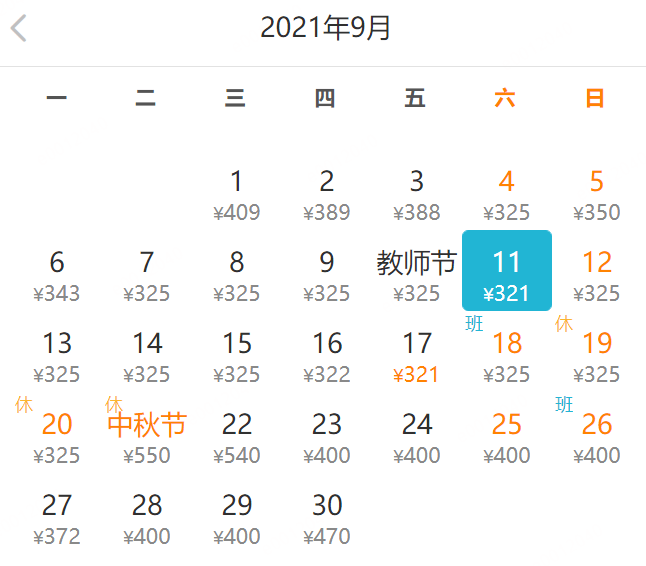646x566 pixels.
Task: Choose the 30th priced ¥470
Action: coord(327,513)
